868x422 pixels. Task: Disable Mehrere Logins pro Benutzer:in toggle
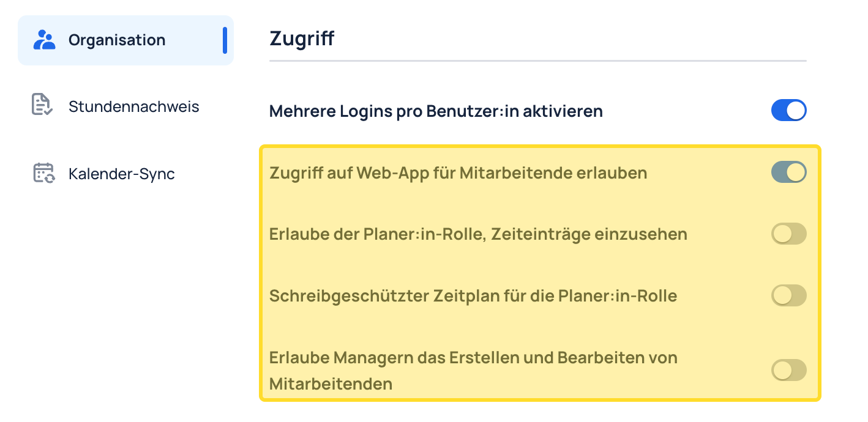(x=788, y=111)
